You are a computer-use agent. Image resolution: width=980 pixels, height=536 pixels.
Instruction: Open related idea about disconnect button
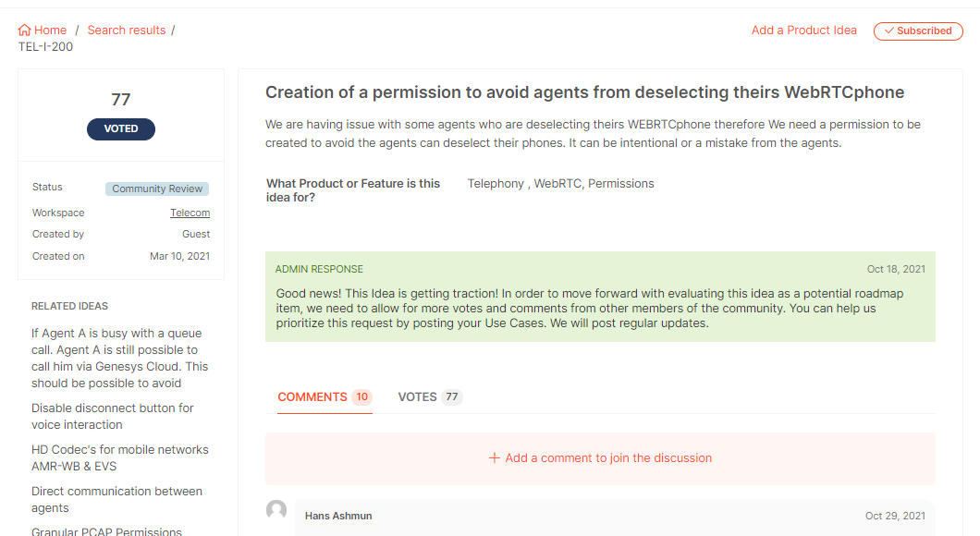113,417
